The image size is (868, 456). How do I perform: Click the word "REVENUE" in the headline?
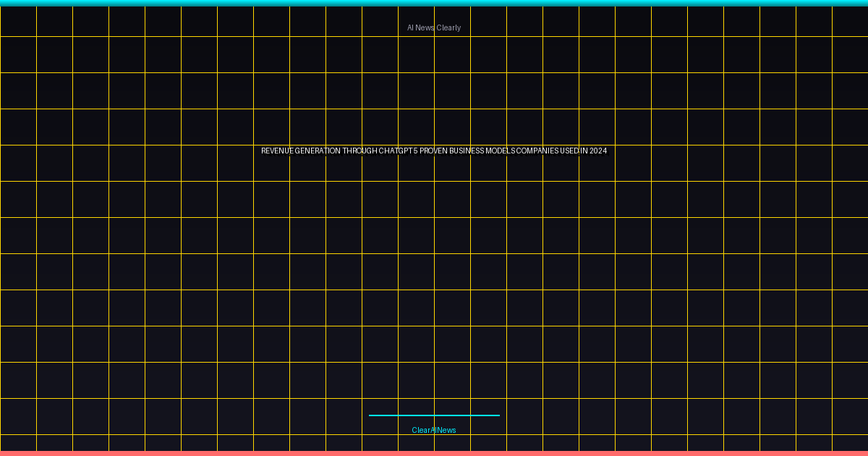(x=277, y=151)
